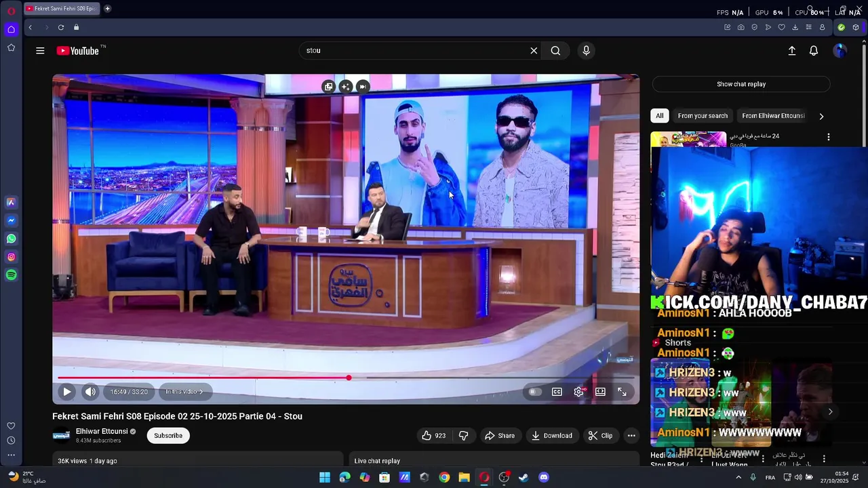868x488 pixels.
Task: Start voice search with microphone icon
Action: pos(587,51)
